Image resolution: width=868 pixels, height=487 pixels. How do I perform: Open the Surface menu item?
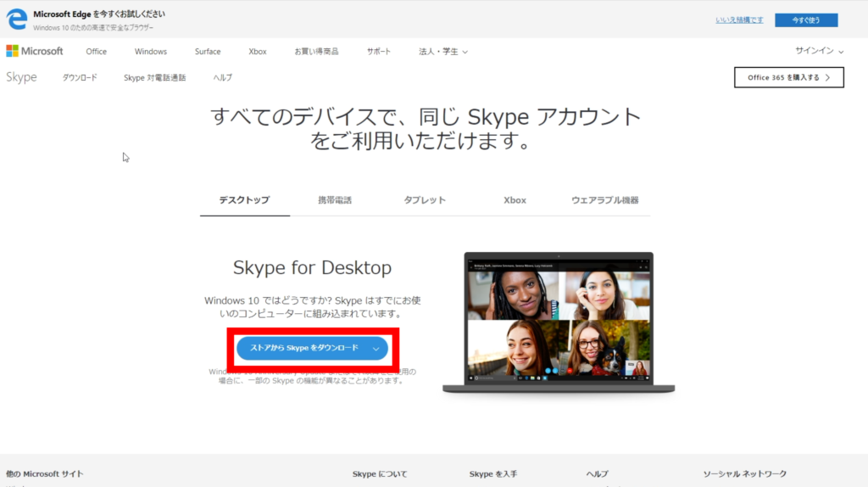tap(208, 52)
